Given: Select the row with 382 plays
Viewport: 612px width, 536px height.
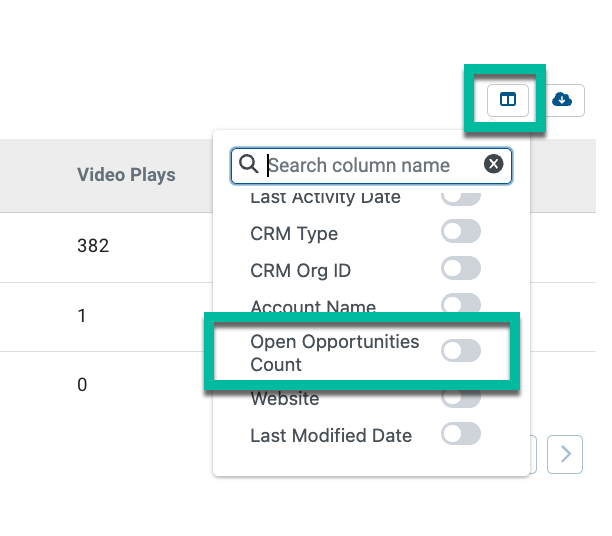Looking at the screenshot, I should (106, 247).
